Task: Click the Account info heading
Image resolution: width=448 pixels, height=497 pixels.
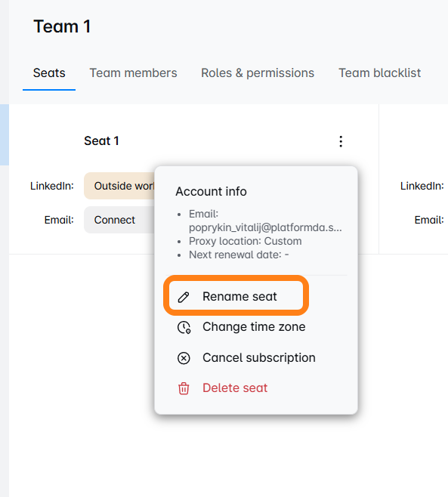Action: 212,191
